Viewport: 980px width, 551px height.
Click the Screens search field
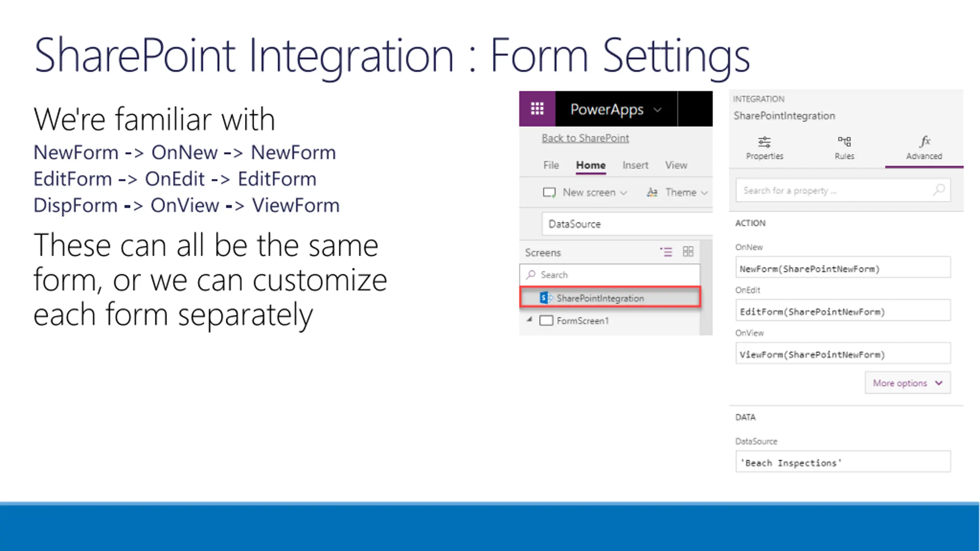pos(610,275)
